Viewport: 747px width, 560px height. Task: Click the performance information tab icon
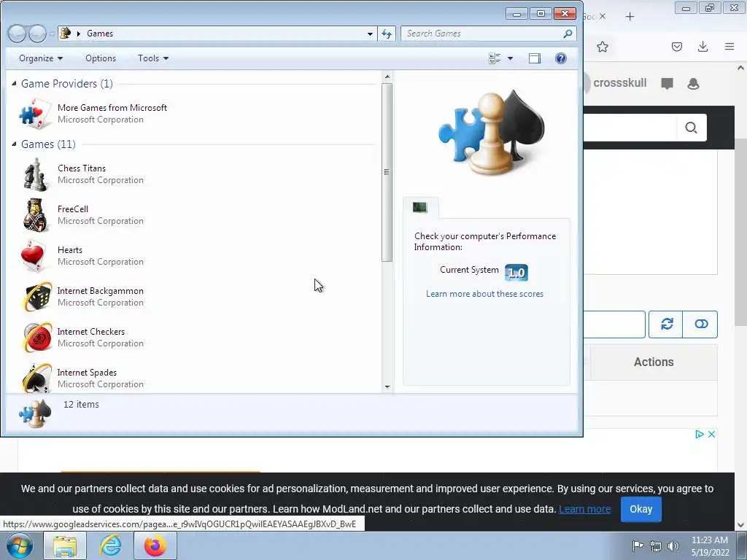click(419, 207)
